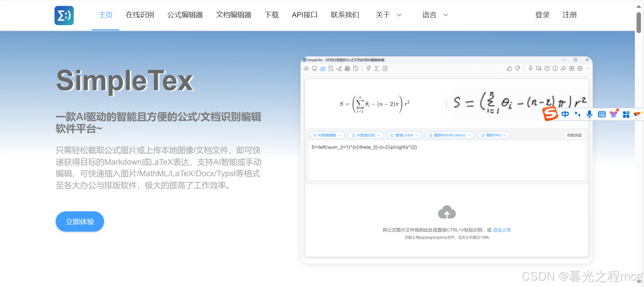The height and width of the screenshot is (287, 644).
Task: Click the Sogou microphone voice input icon
Action: [589, 114]
